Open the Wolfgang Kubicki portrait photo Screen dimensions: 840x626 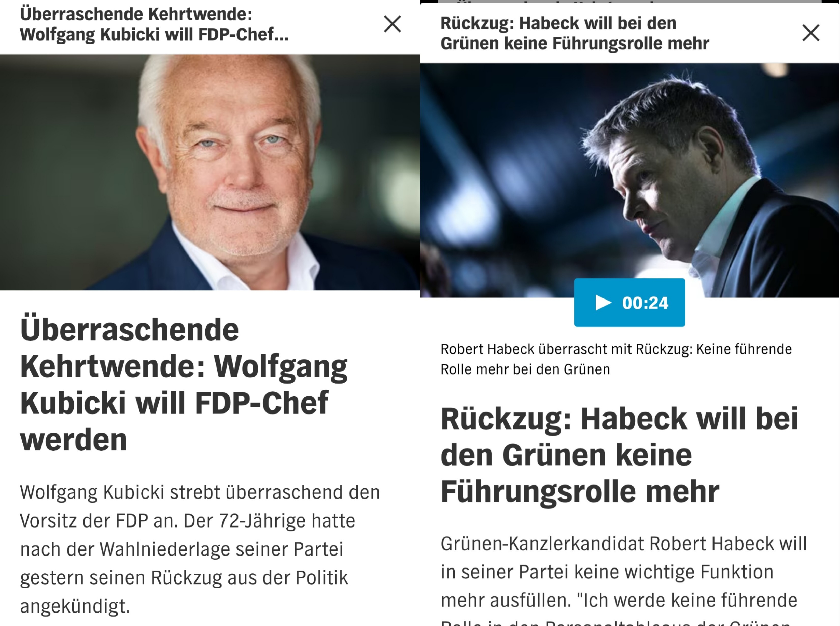coord(210,173)
